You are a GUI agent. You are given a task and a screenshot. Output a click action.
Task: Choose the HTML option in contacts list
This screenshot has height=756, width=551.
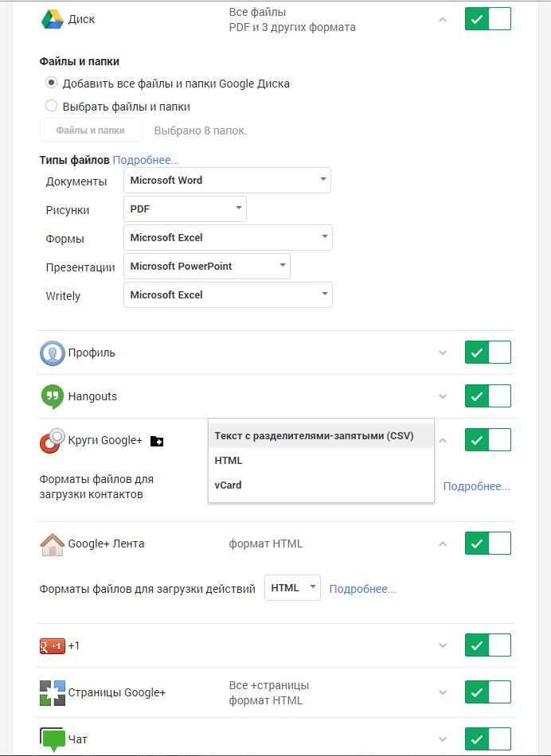point(321,461)
